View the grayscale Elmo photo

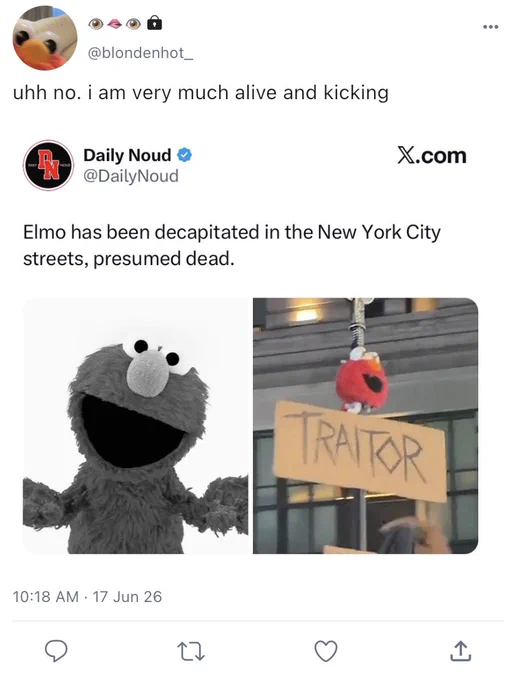[x=135, y=425]
